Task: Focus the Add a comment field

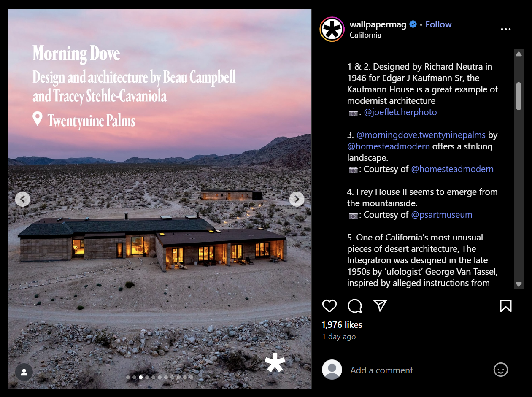Action: [x=418, y=370]
